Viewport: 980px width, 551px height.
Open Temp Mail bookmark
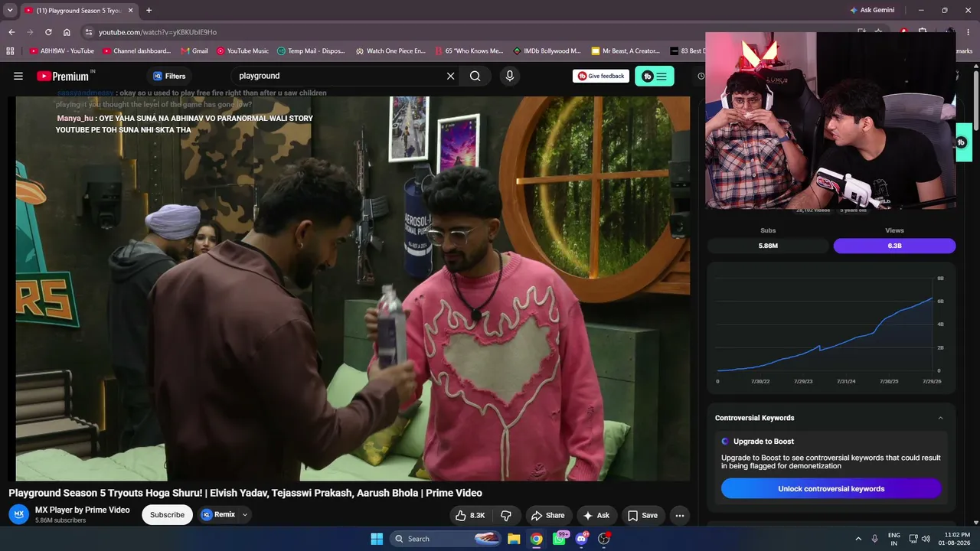pos(312,51)
